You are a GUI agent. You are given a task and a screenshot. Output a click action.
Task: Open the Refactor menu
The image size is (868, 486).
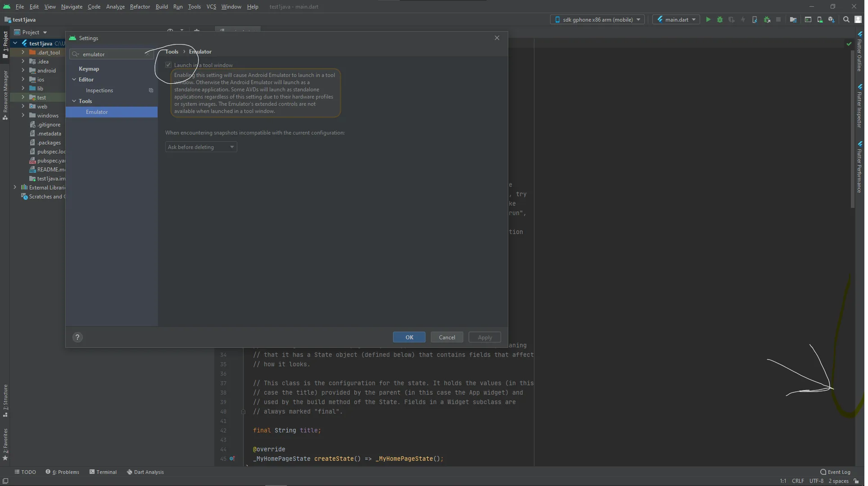click(x=140, y=7)
